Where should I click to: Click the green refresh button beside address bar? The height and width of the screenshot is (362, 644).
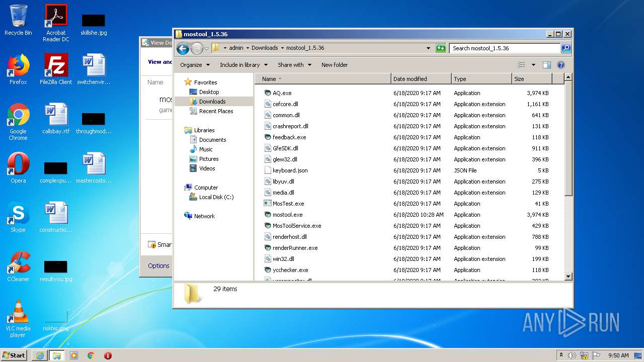[441, 48]
